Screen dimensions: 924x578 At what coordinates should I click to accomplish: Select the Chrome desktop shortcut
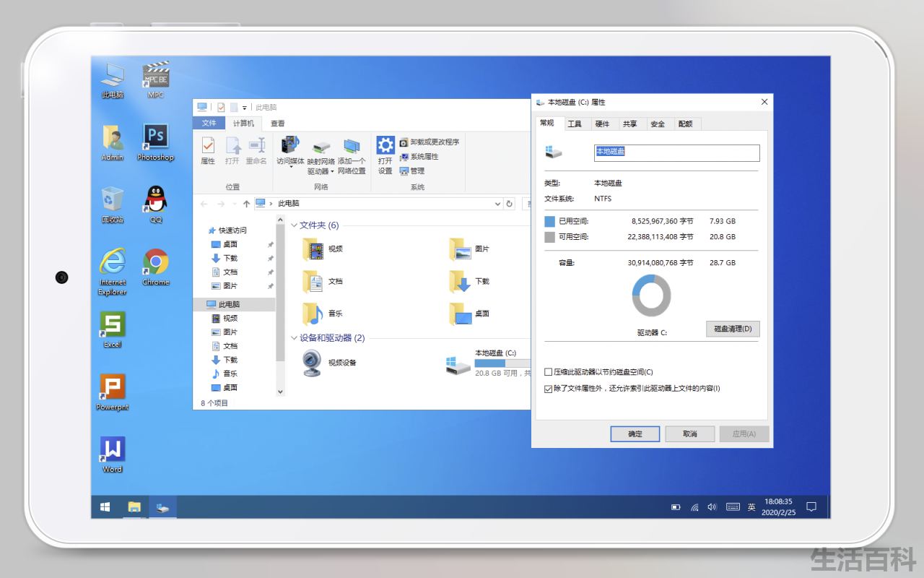pyautogui.click(x=156, y=267)
